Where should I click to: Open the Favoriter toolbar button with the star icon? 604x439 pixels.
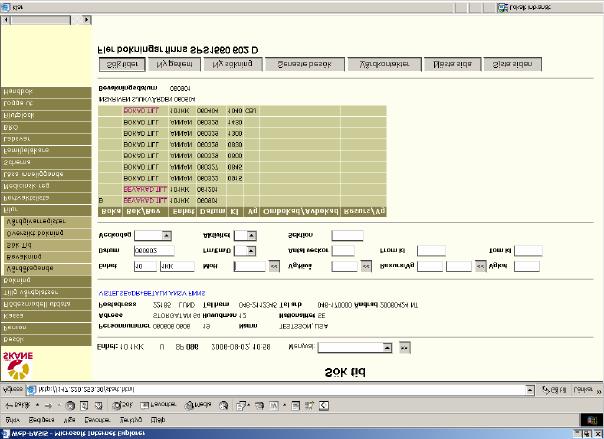click(158, 405)
